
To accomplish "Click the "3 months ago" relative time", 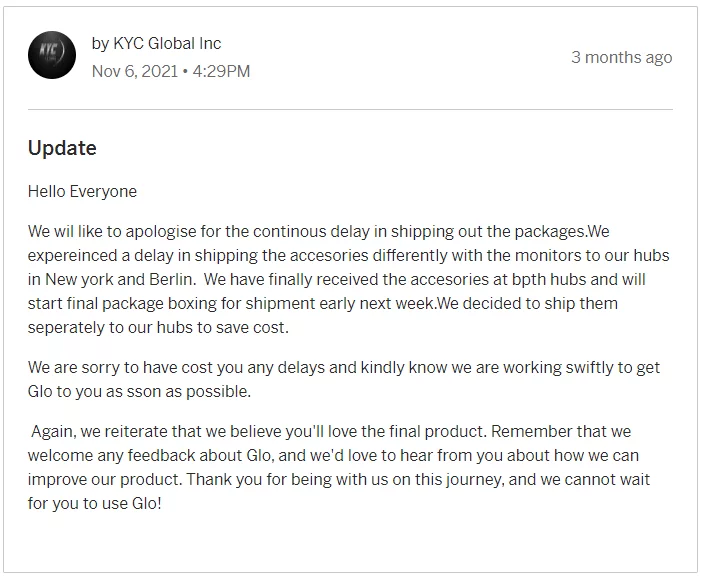I will point(621,57).
